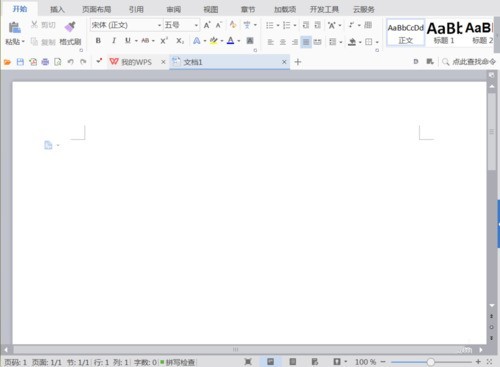This screenshot has width=500, height=367.
Task: Apply subscript formatting
Action: click(180, 41)
